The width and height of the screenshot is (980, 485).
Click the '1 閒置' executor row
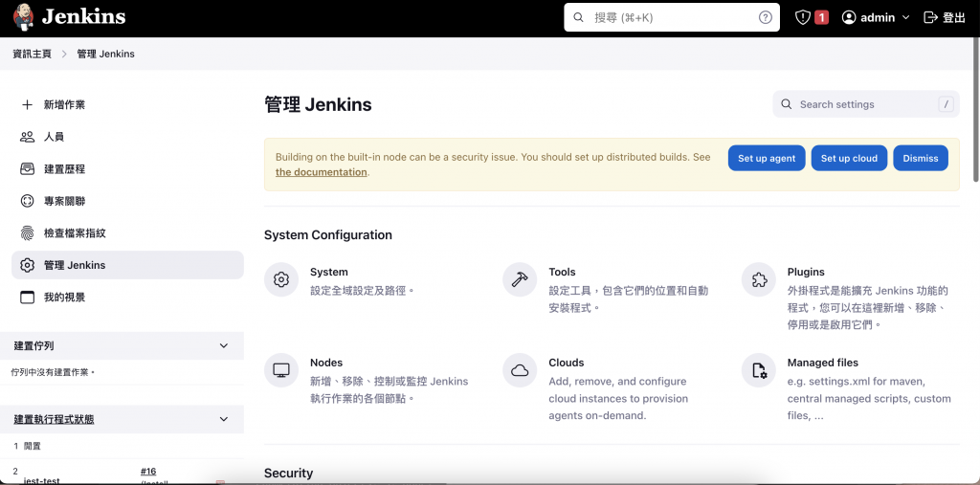[122, 446]
